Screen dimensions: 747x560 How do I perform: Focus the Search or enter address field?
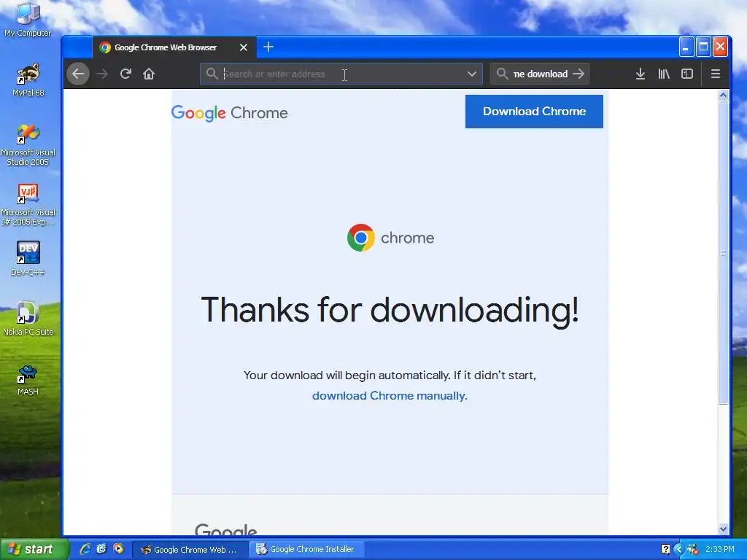(x=341, y=74)
